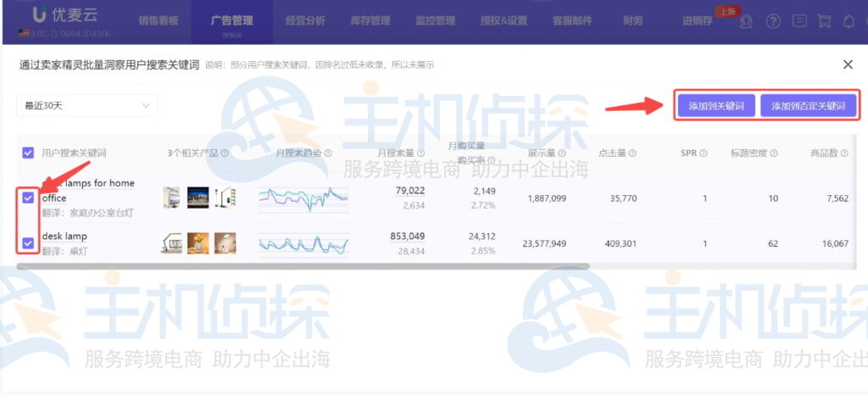Toggle the select-all checkbox in table header

coord(28,153)
